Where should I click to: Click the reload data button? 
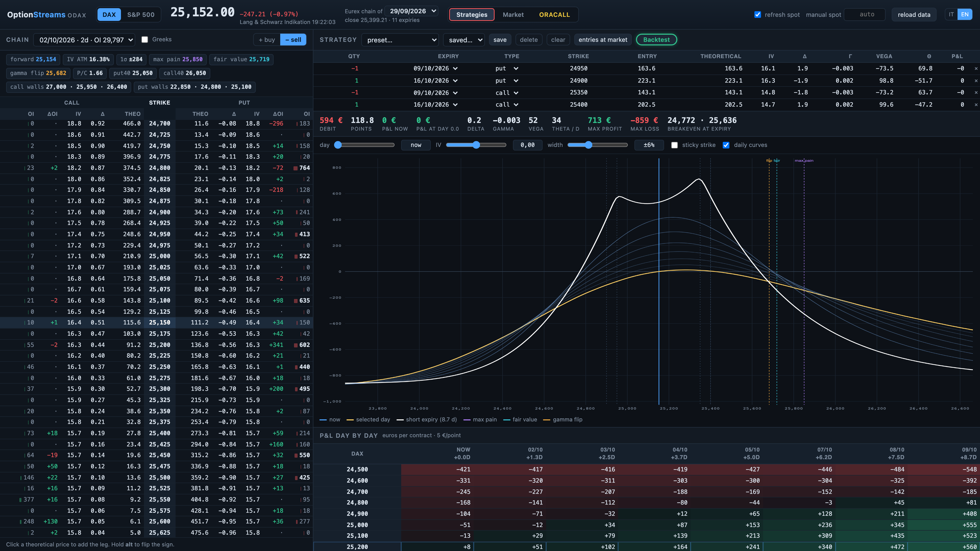(914, 15)
